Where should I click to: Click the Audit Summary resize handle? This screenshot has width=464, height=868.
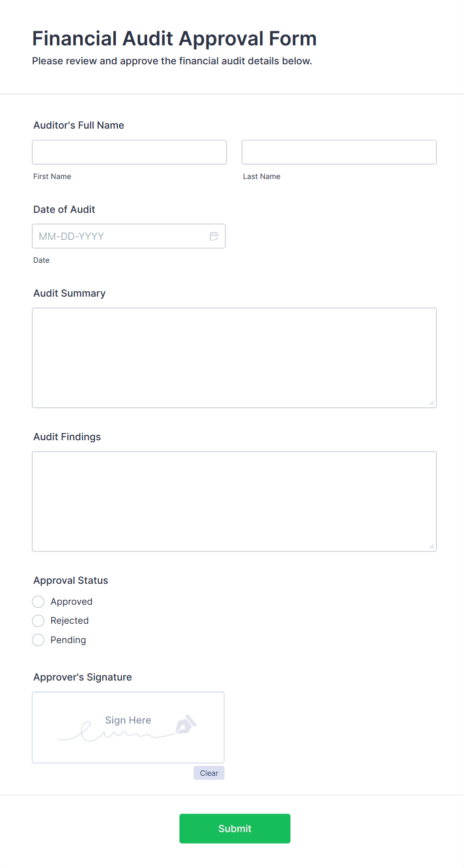pyautogui.click(x=432, y=403)
